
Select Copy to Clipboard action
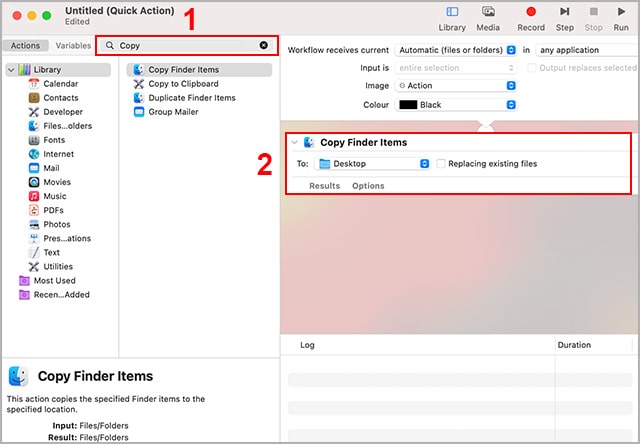click(182, 84)
